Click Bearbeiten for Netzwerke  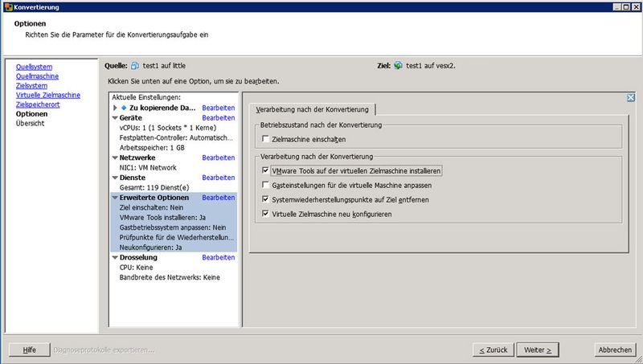(219, 157)
